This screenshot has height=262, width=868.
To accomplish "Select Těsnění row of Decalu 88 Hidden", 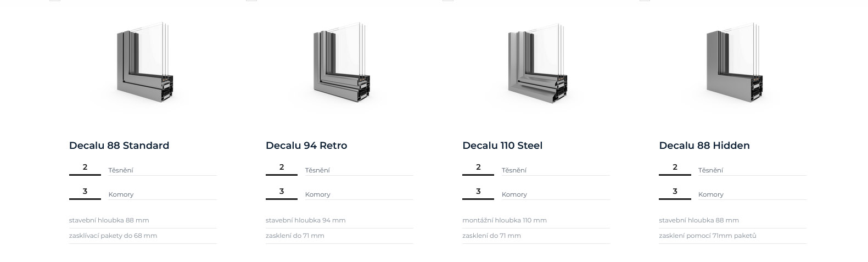I will point(710,170).
